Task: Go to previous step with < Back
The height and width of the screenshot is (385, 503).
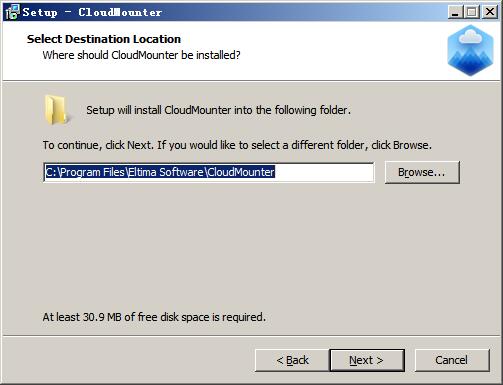Action: point(292,360)
